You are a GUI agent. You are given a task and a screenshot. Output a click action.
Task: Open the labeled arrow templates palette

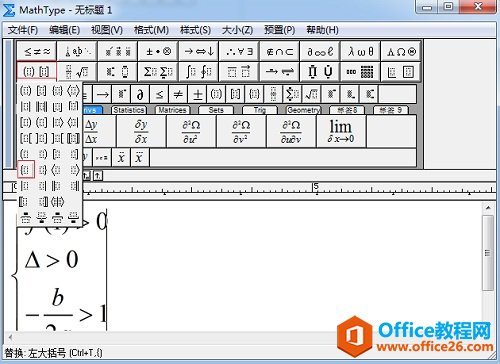[280, 71]
